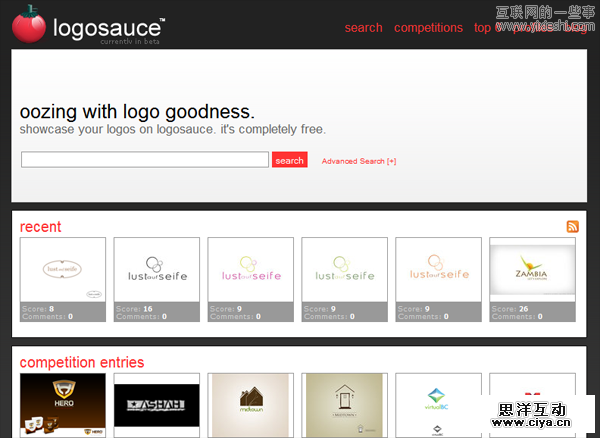Expand Advanced Search [+] options
The height and width of the screenshot is (438, 600).
pos(359,161)
